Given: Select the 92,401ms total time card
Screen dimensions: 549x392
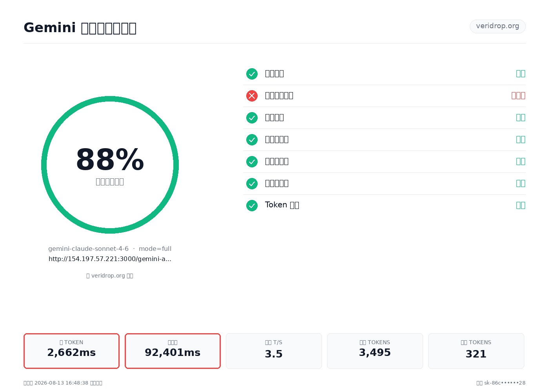Looking at the screenshot, I should click(x=173, y=351).
